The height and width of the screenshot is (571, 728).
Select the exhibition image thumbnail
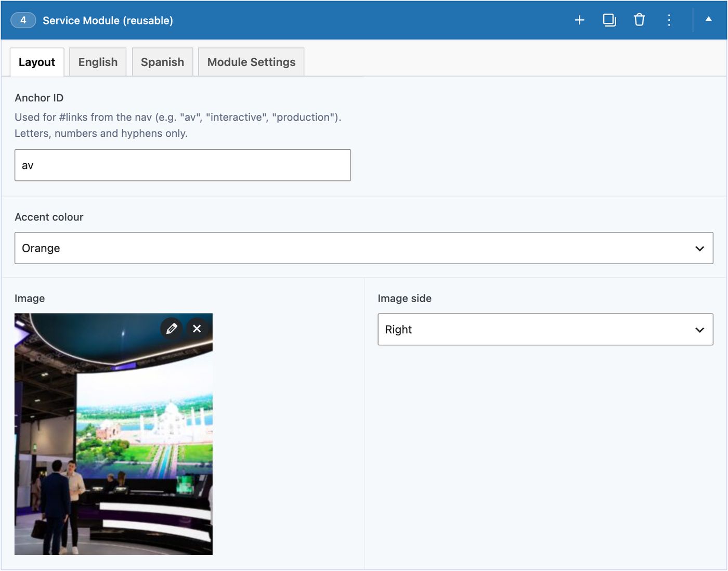click(x=113, y=434)
